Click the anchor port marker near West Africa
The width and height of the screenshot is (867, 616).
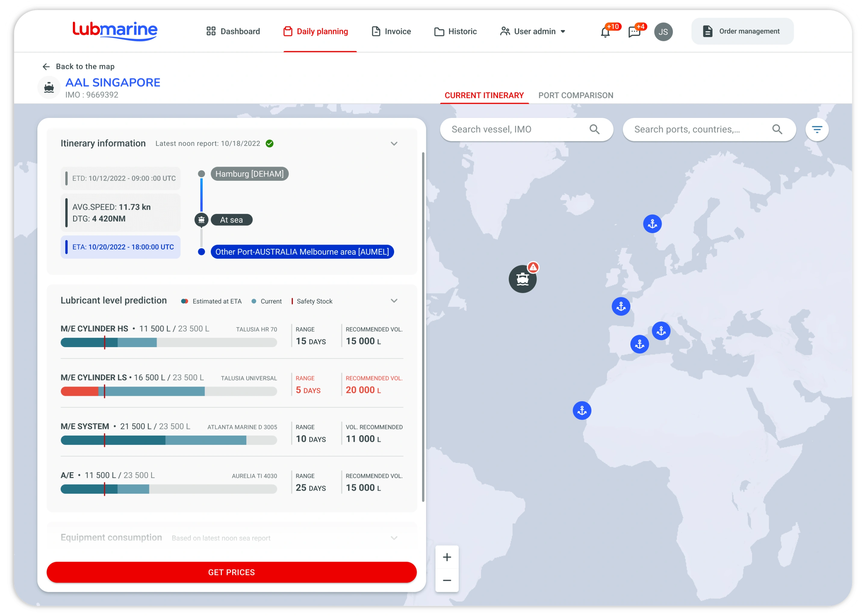(582, 411)
